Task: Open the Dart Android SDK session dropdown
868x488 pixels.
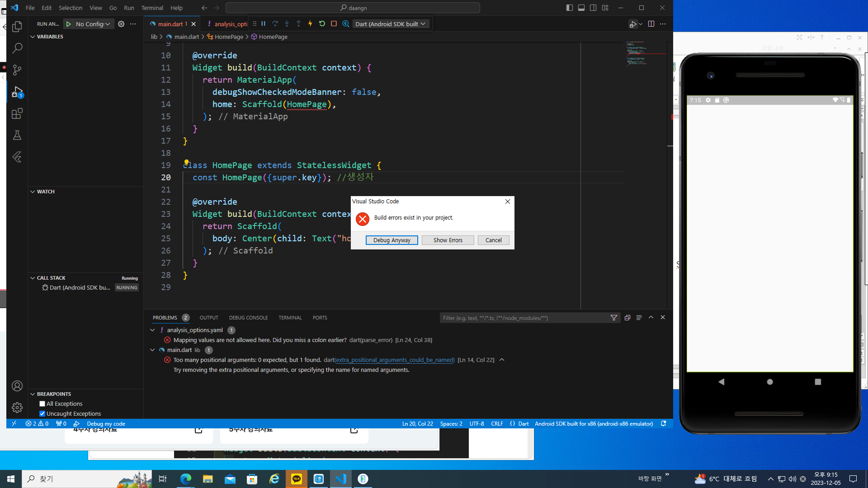Action: (390, 24)
